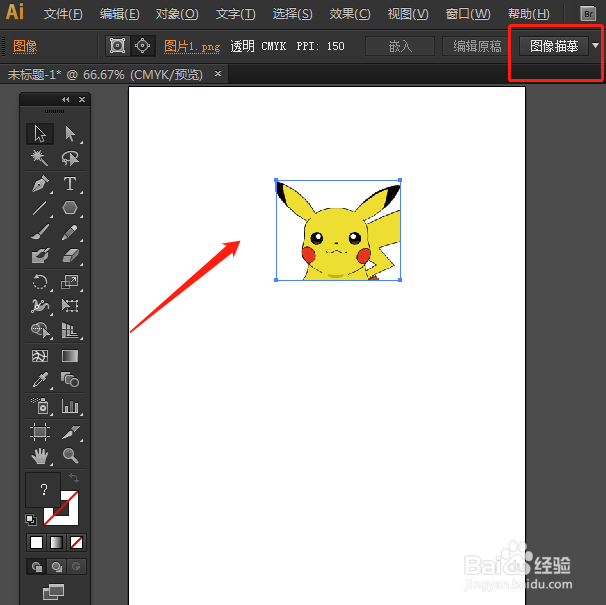Viewport: 606px width, 605px height.
Task: Select the Warp tool
Action: coord(40,306)
